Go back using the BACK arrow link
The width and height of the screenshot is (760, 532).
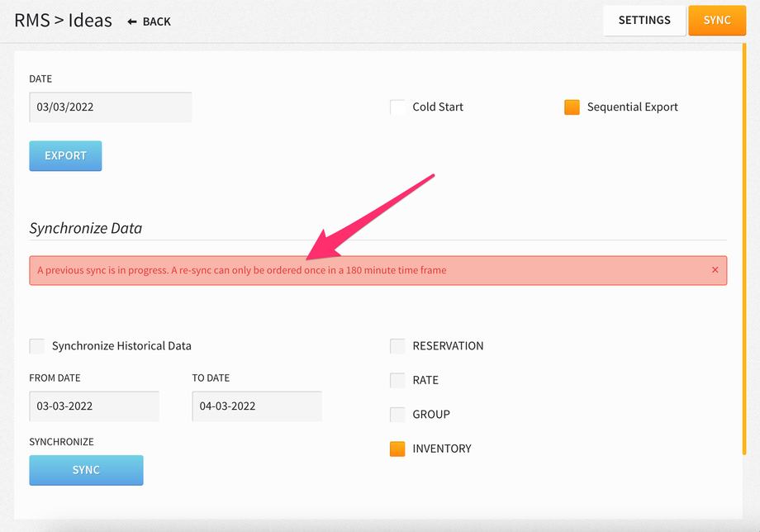150,21
